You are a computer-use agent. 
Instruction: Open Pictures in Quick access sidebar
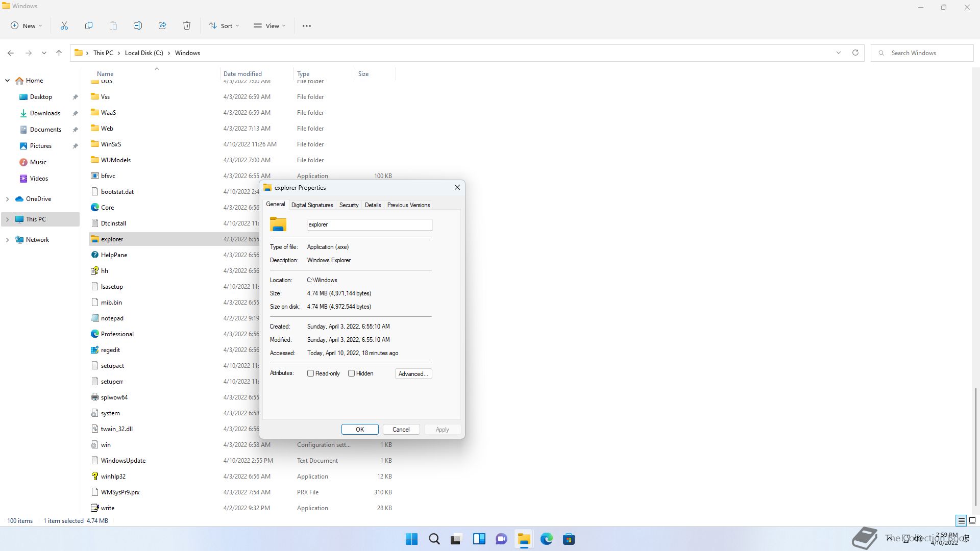pyautogui.click(x=41, y=146)
